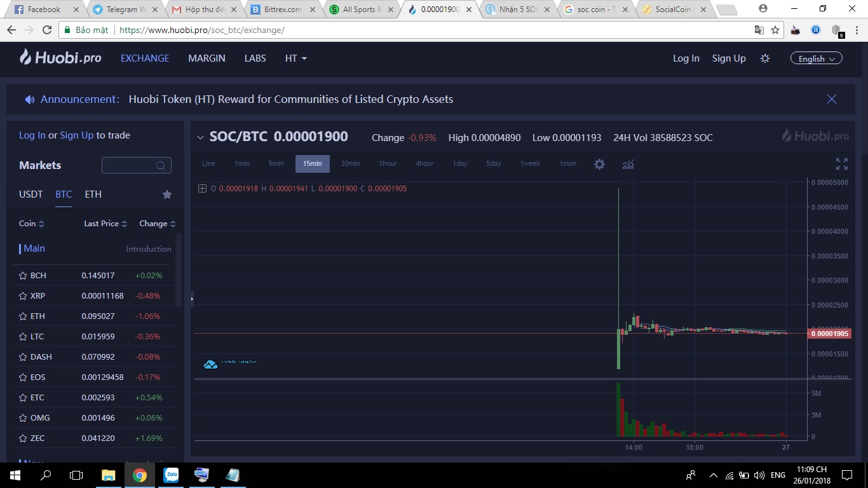Open Task View on the taskbar
The height and width of the screenshot is (488, 868).
click(76, 475)
